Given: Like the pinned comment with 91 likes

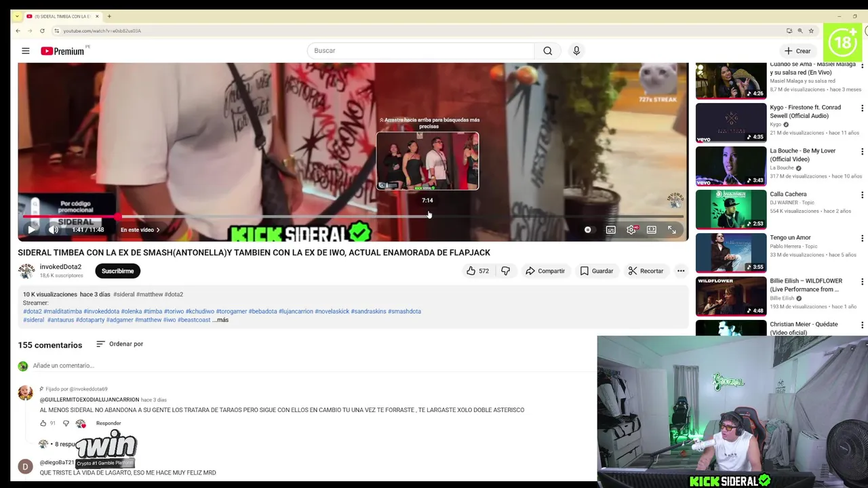Looking at the screenshot, I should tap(43, 424).
